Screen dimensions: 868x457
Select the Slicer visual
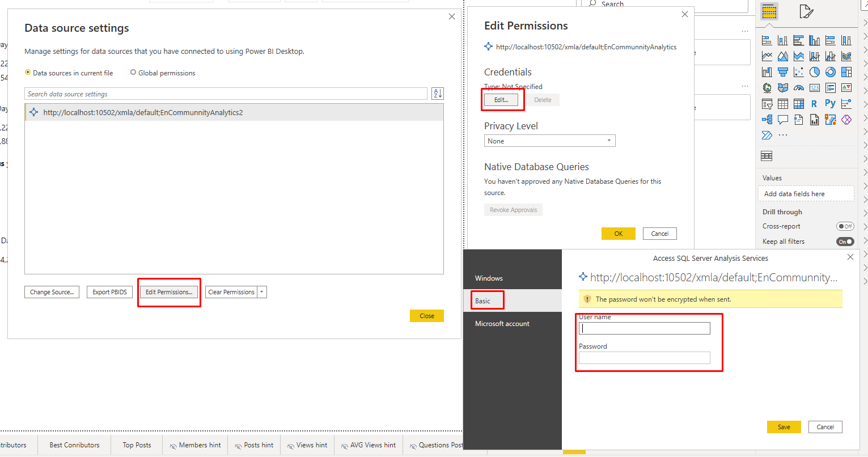pyautogui.click(x=767, y=104)
